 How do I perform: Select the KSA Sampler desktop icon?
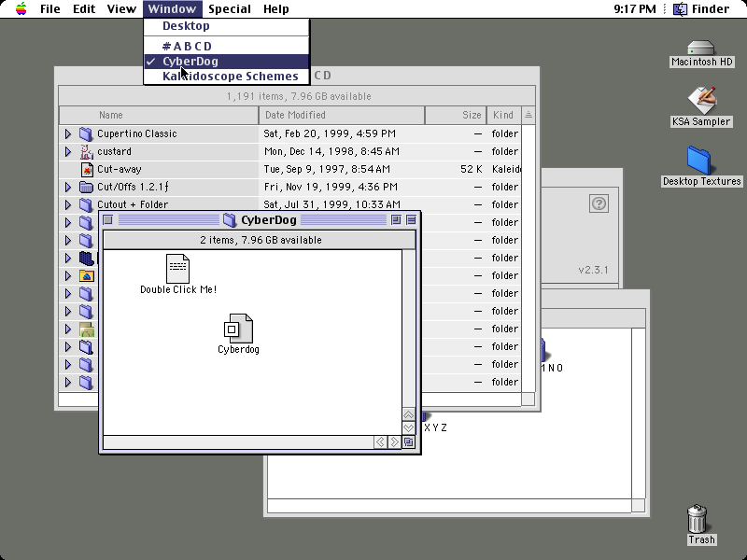(x=701, y=101)
